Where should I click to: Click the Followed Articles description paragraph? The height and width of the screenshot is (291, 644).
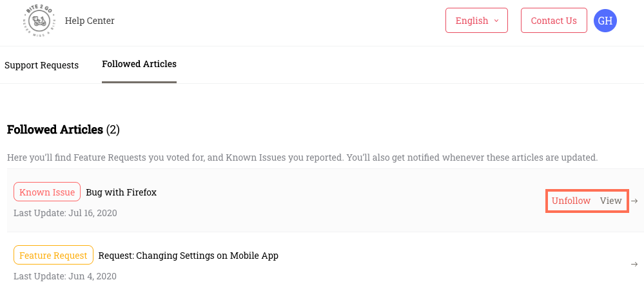click(302, 157)
